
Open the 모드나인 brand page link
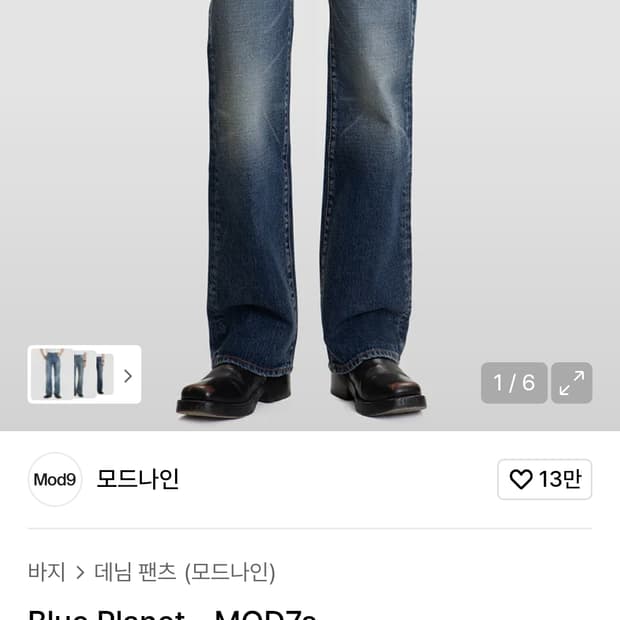pos(138,479)
